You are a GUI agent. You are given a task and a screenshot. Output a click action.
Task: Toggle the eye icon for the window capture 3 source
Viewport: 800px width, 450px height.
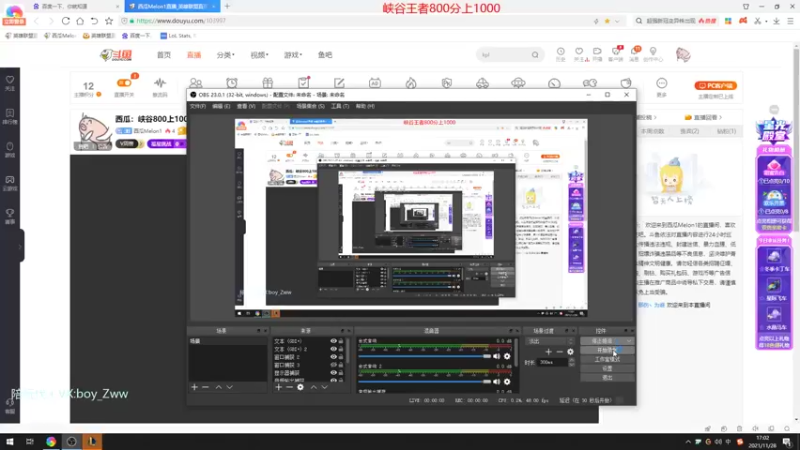pos(333,365)
